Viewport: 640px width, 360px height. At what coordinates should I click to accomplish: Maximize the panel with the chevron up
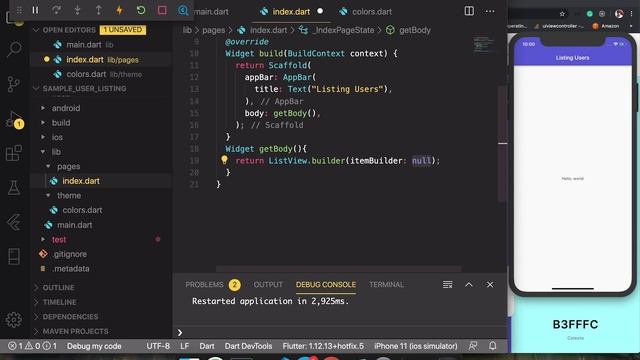(469, 284)
